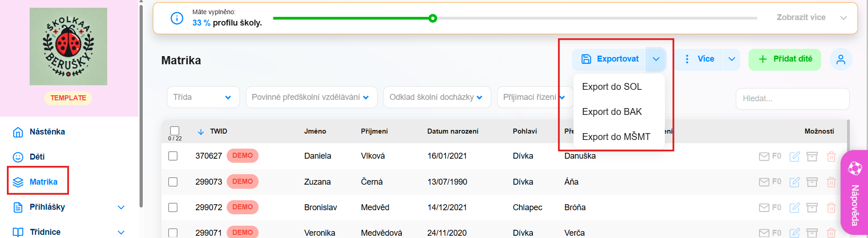This screenshot has width=868, height=238.
Task: Click the profile completion progress slider handle
Action: (x=433, y=18)
